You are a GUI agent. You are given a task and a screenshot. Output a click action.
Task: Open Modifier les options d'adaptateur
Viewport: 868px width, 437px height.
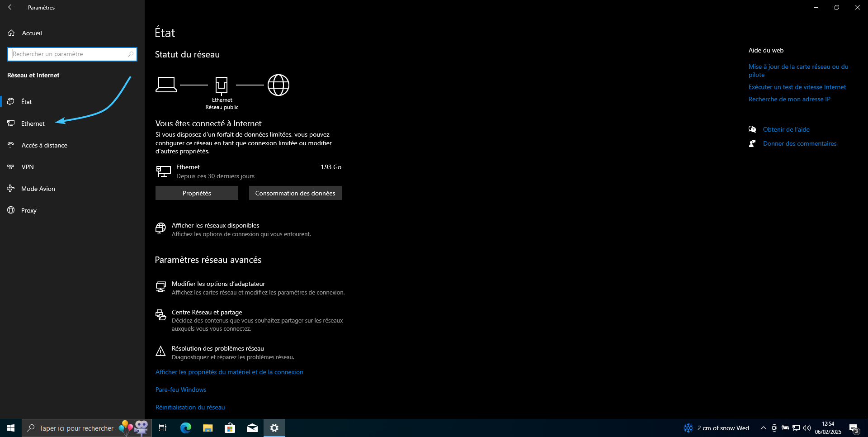coord(218,284)
